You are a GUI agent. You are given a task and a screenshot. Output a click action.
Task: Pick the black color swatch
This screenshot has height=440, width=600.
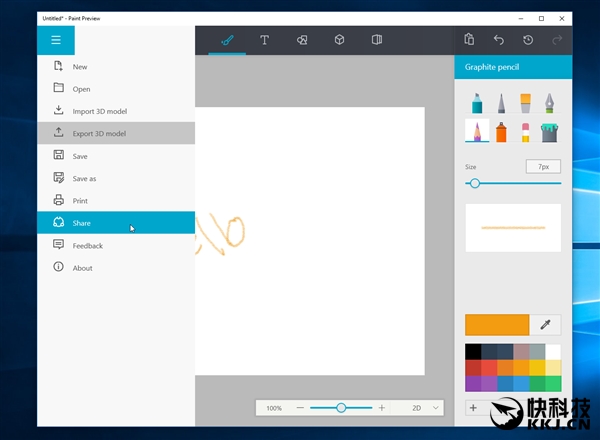click(473, 352)
